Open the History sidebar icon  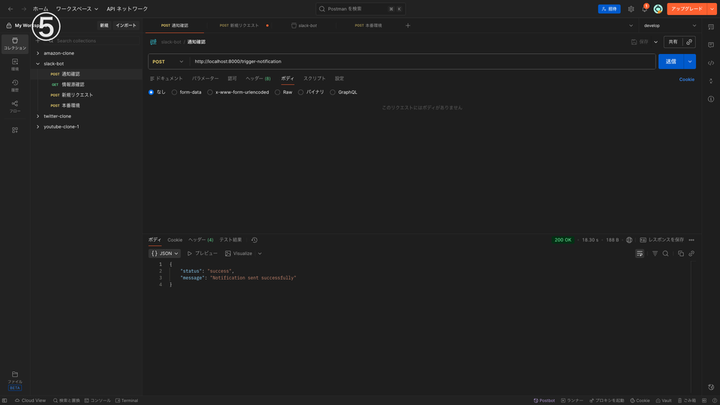(14, 85)
